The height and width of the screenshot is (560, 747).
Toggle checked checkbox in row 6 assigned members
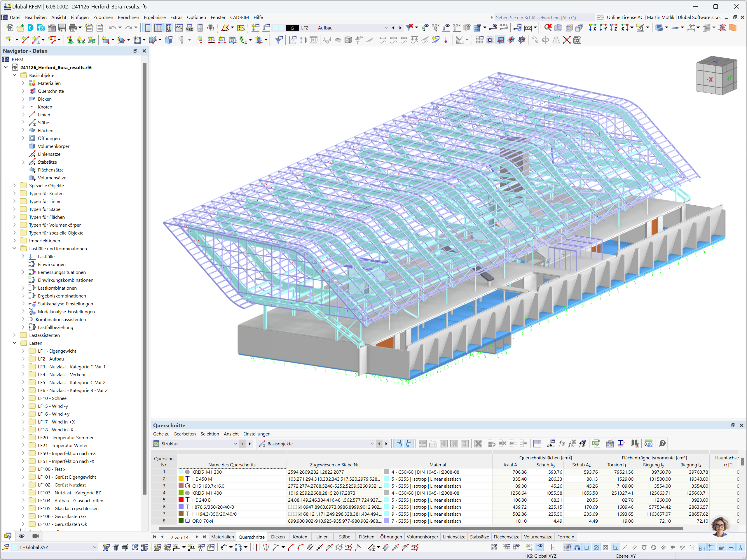(x=300, y=507)
